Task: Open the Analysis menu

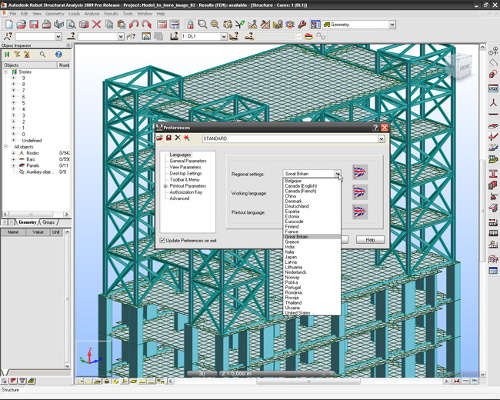Action: pos(92,14)
